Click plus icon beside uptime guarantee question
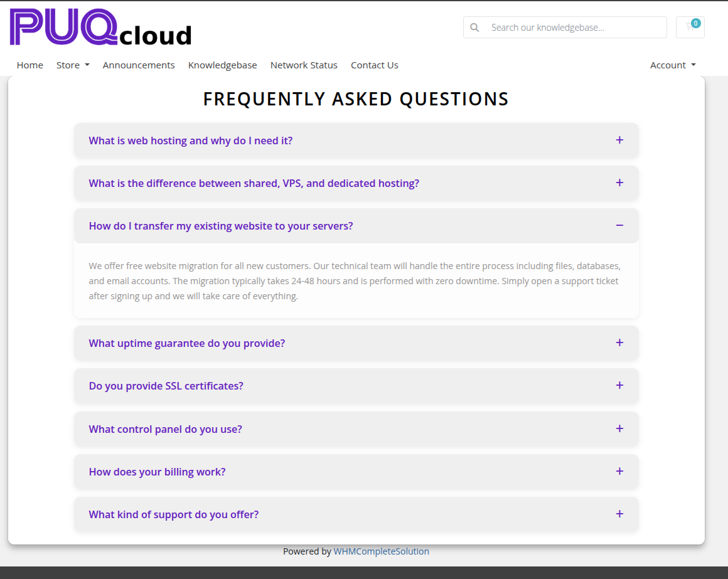Screen dimensions: 728x579 619,343
